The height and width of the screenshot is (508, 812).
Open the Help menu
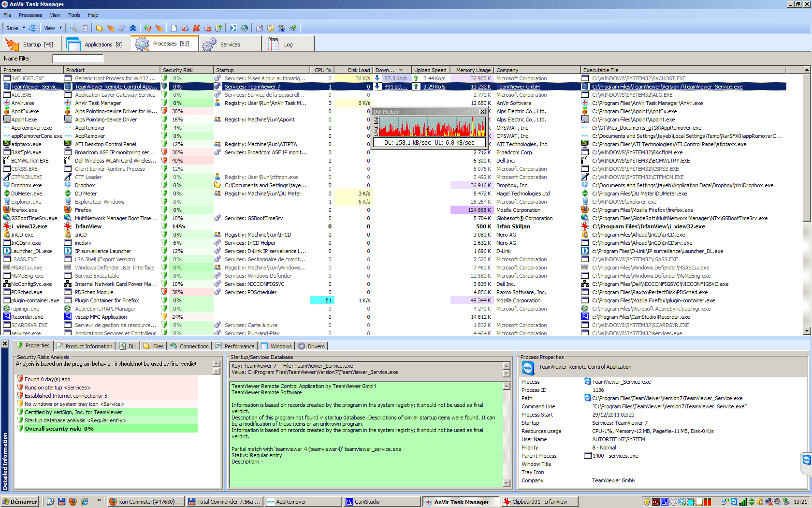93,15
